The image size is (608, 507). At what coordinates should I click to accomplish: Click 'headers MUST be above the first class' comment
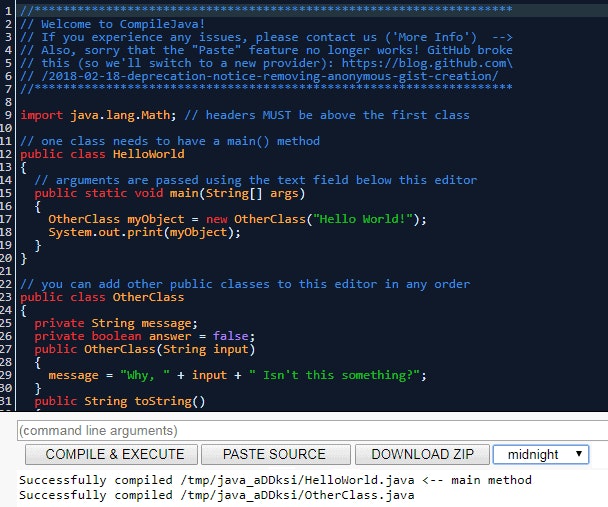tap(327, 115)
